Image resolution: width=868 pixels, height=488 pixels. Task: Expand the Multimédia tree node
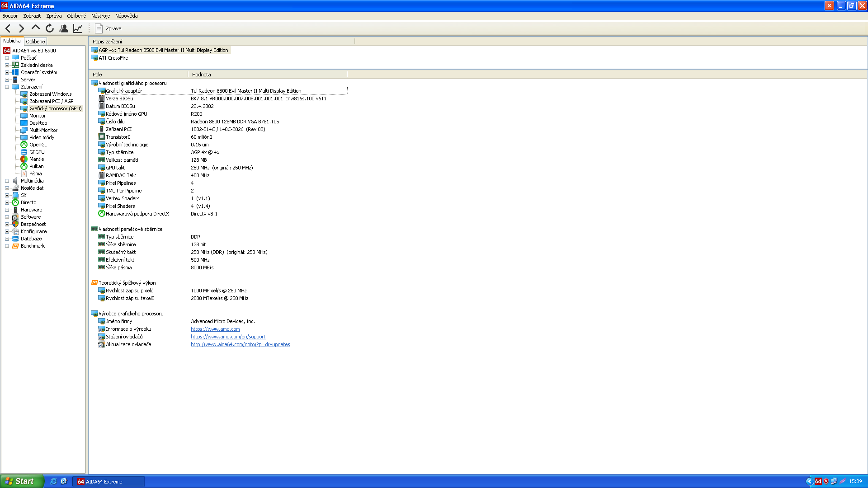(7, 181)
